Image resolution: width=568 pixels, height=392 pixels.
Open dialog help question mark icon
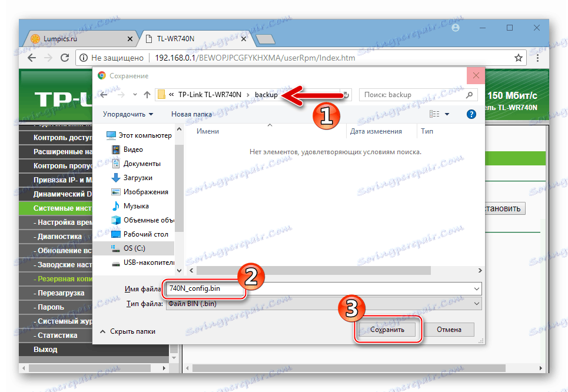coord(471,114)
